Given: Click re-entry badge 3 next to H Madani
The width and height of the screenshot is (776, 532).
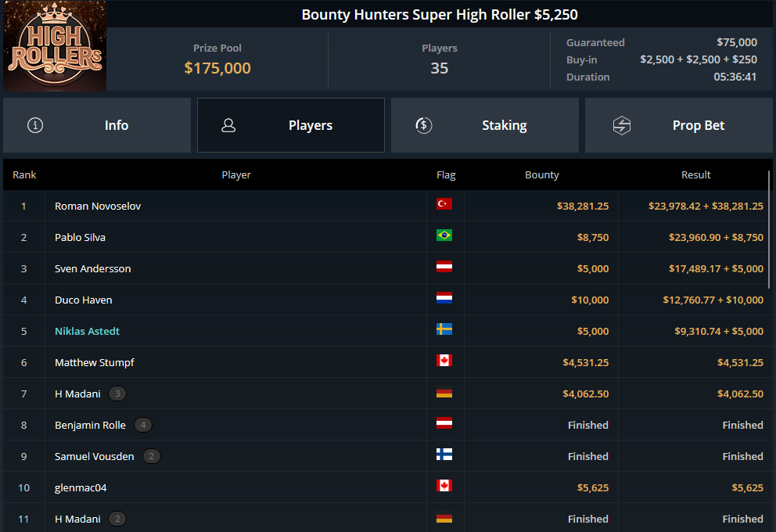Looking at the screenshot, I should coord(117,394).
